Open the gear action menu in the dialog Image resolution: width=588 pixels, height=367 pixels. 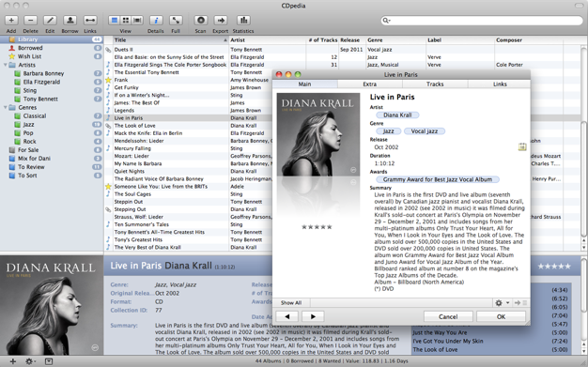point(502,303)
